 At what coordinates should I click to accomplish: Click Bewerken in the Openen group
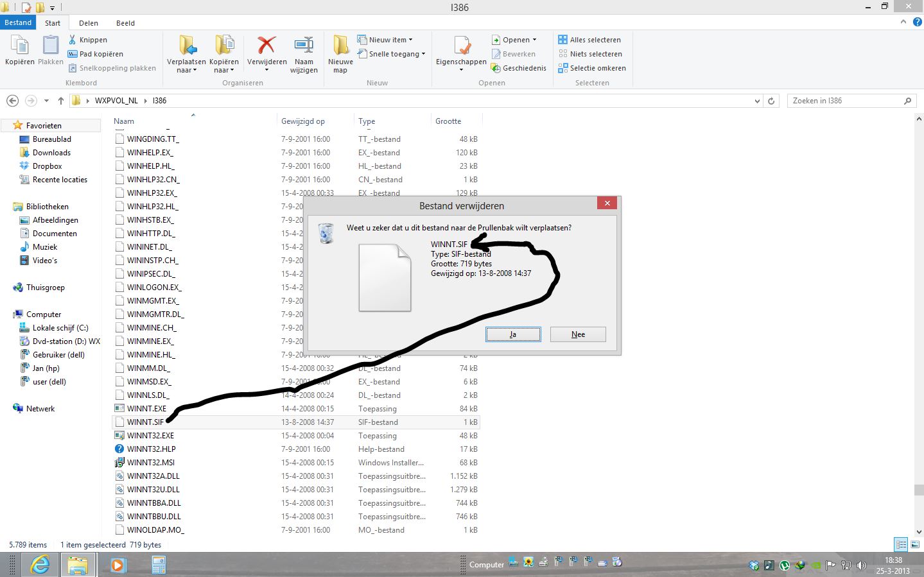click(x=513, y=54)
